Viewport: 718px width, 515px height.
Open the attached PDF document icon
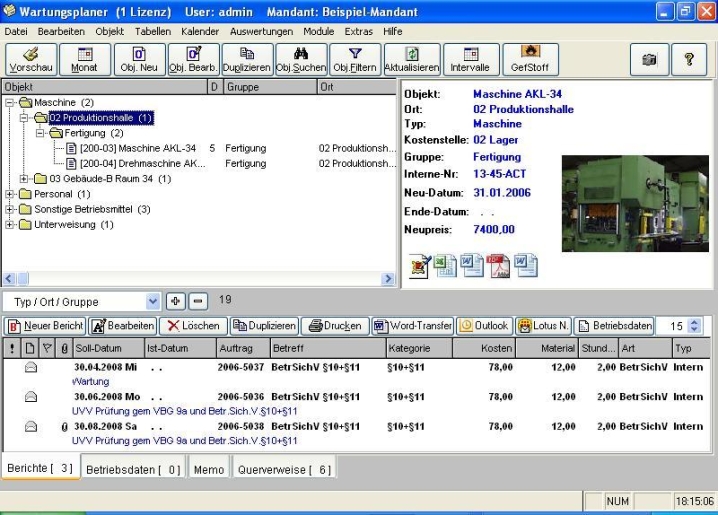tap(498, 265)
